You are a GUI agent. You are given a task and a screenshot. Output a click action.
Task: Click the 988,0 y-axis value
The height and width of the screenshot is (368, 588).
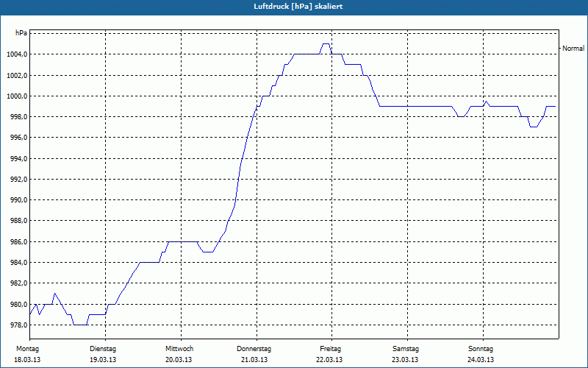(x=18, y=220)
